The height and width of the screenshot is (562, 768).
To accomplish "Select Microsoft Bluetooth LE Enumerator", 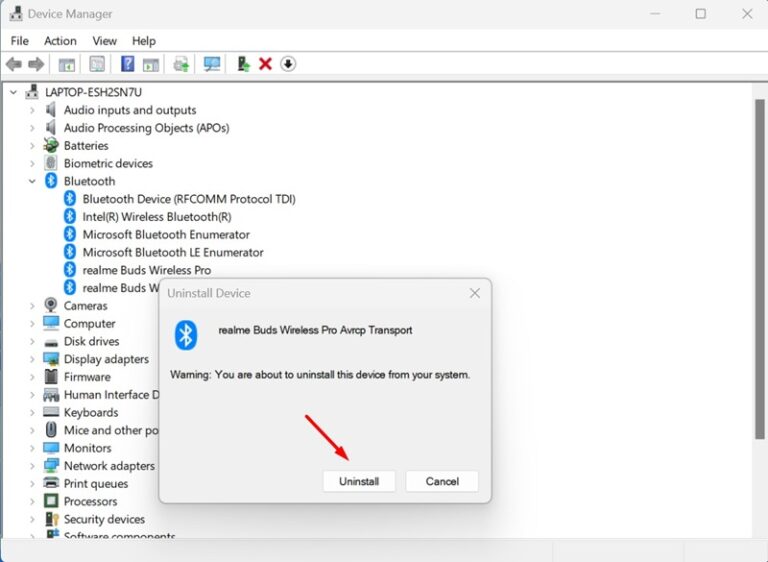I will click(x=172, y=252).
